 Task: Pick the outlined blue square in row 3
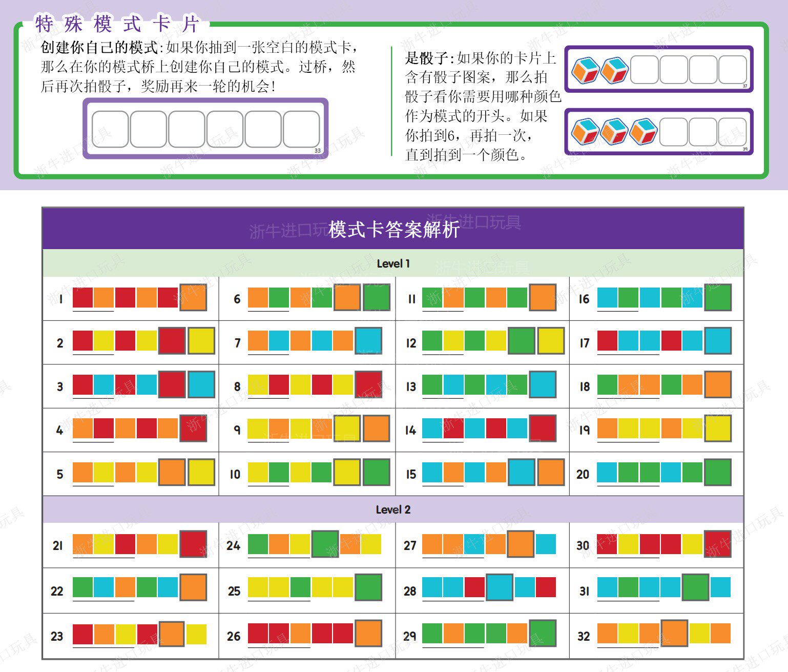201,384
